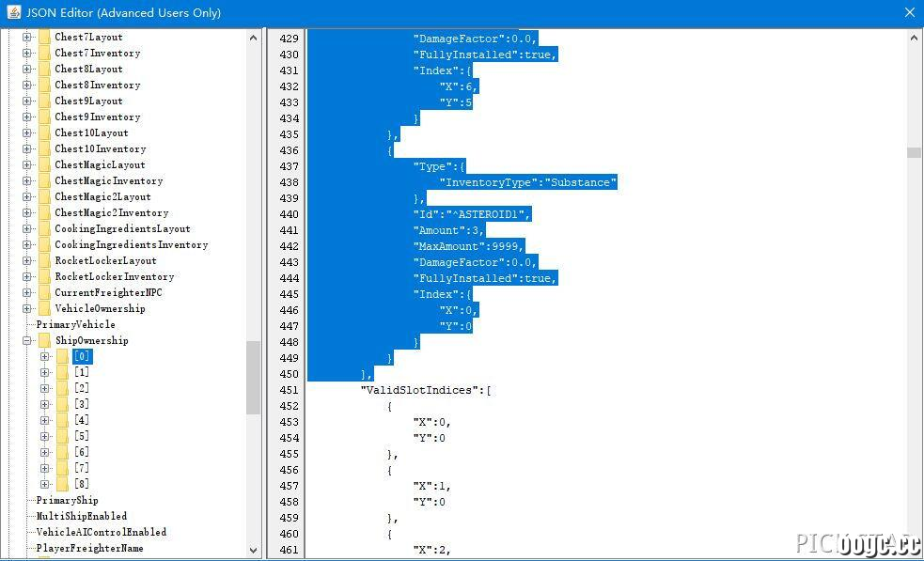The height and width of the screenshot is (561, 924).
Task: Expand the Chest10Inventory tree node
Action: pos(26,149)
